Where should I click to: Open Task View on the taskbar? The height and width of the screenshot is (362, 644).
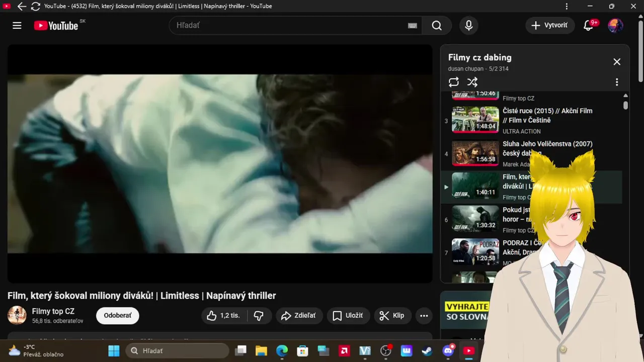242,350
